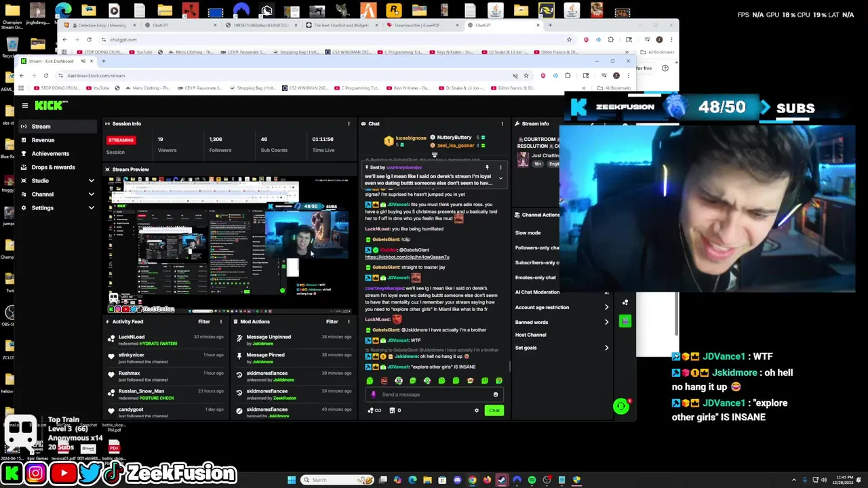Click the green icon in right side strip
868x488 pixels.
625,321
